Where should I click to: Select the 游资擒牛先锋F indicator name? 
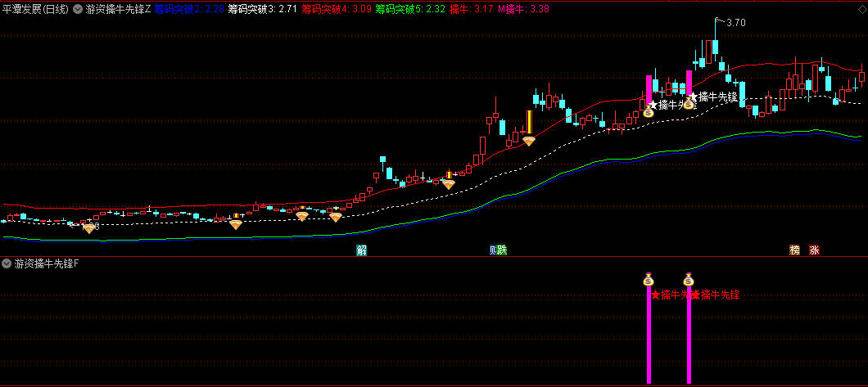click(x=46, y=263)
